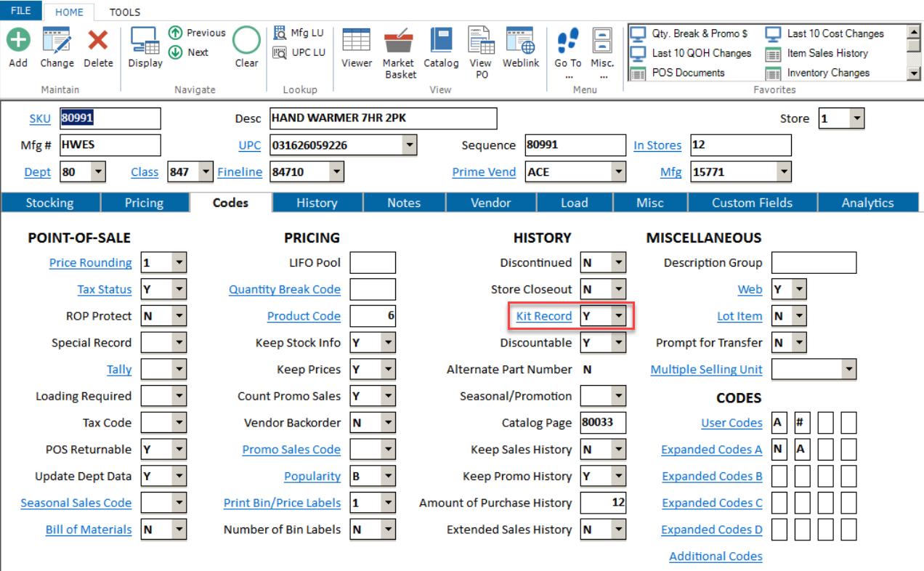Expand the Dept dropdown

pos(98,172)
